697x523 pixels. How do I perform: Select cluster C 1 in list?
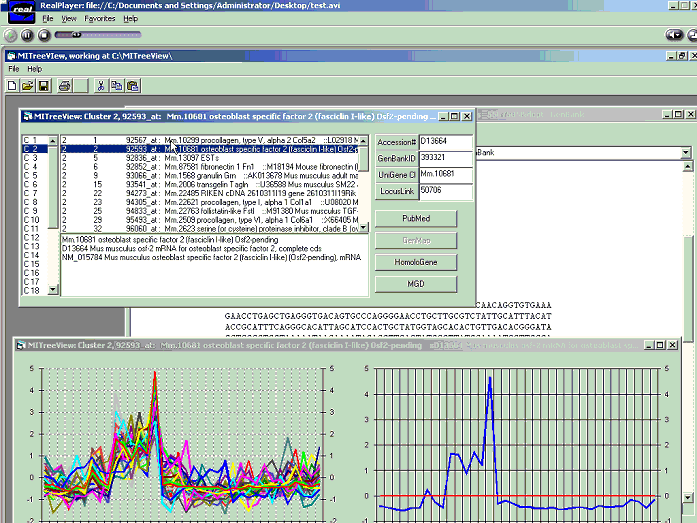tap(35, 140)
